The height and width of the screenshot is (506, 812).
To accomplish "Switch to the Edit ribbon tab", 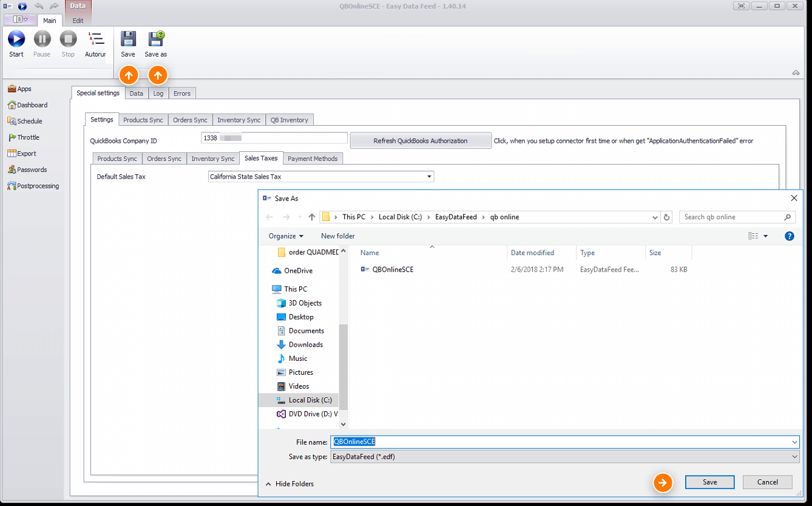I will 78,20.
